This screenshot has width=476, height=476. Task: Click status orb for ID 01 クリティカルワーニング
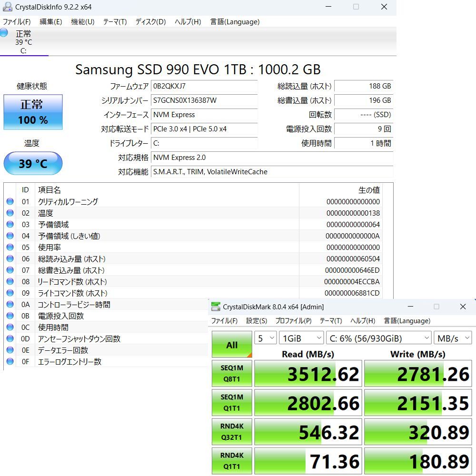tap(10, 201)
